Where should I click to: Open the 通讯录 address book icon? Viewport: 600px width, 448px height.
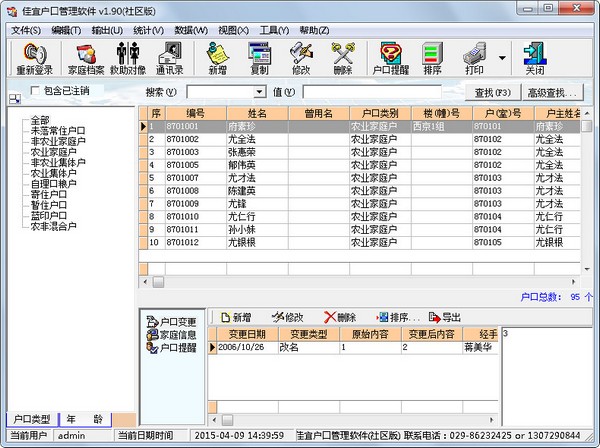169,58
